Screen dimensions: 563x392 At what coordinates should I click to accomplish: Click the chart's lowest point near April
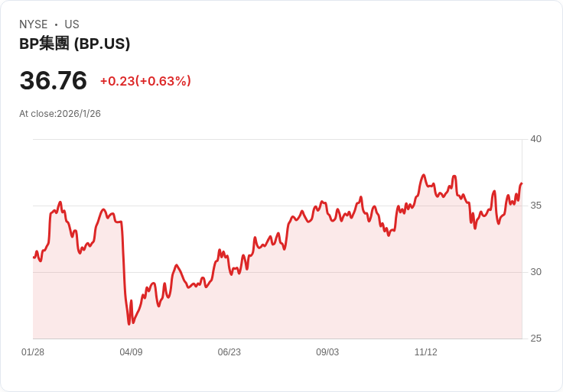(129, 324)
